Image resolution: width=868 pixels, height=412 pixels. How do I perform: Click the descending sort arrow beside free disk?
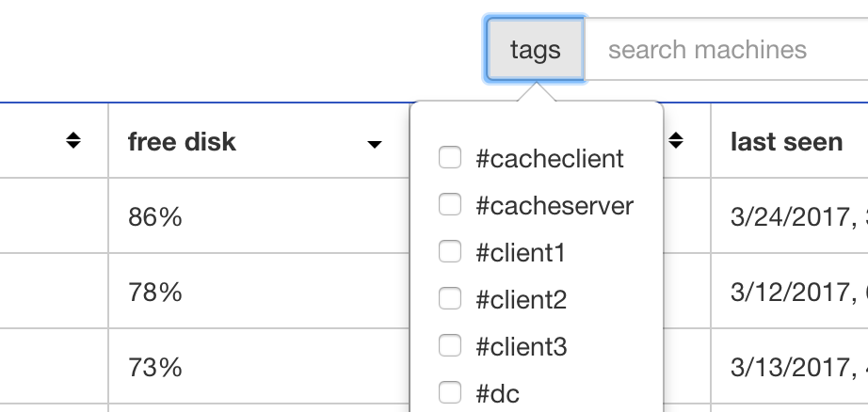coord(375,144)
